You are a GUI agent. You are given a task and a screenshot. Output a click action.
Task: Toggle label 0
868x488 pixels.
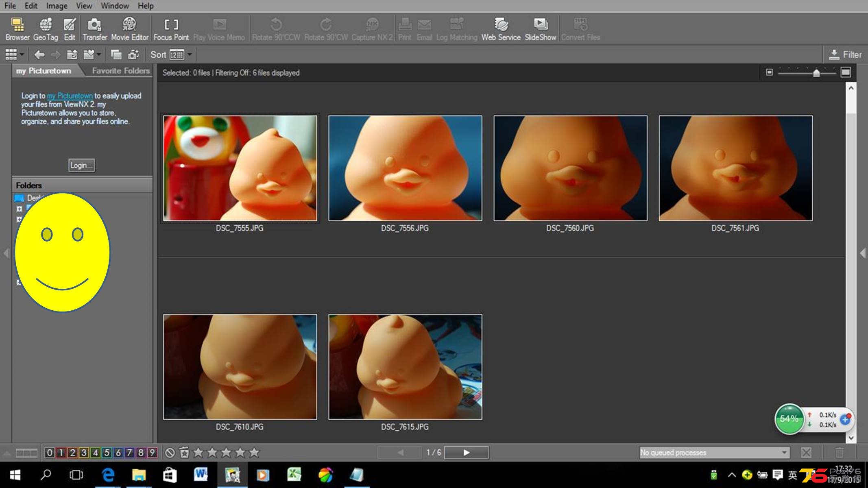49,453
